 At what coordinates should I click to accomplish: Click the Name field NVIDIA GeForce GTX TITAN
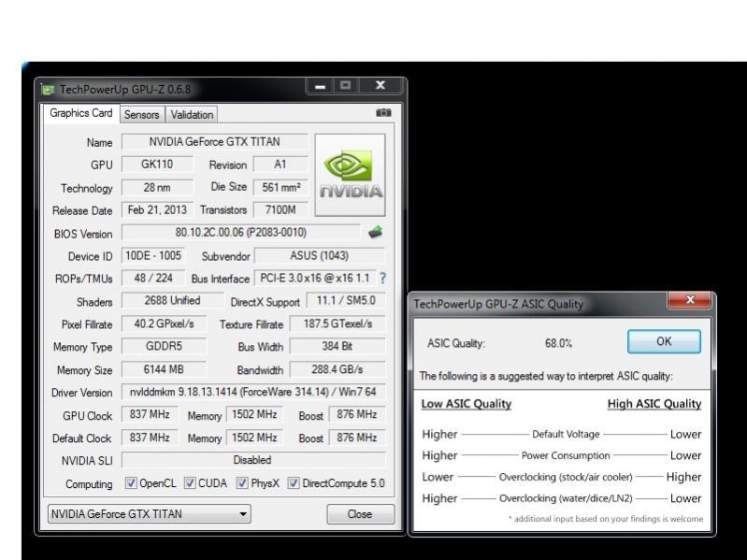pyautogui.click(x=214, y=142)
